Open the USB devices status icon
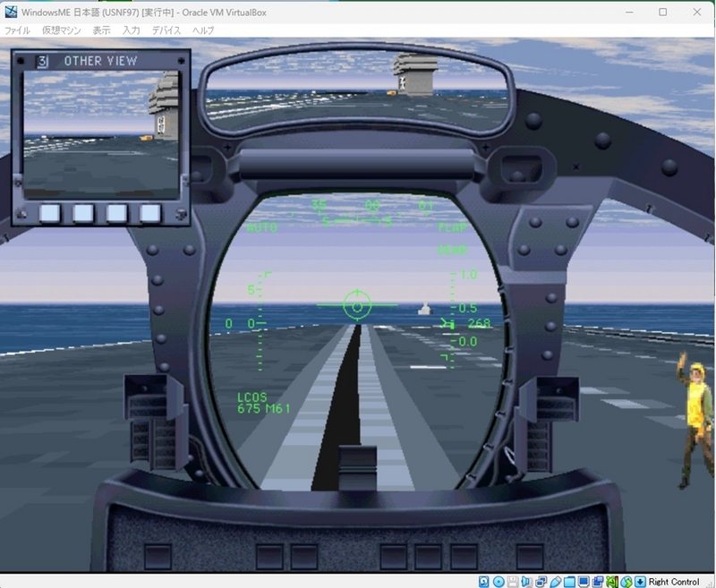This screenshot has width=716, height=588. pos(555,582)
